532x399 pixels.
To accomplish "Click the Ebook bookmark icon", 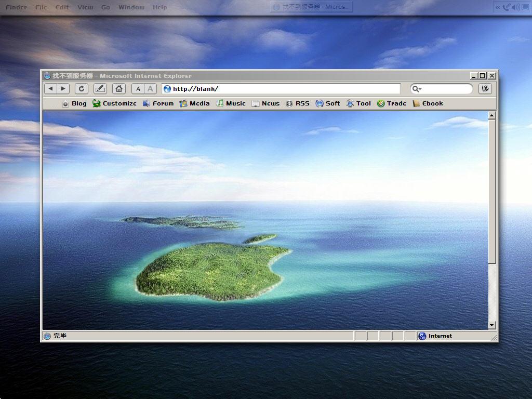I will pyautogui.click(x=416, y=103).
